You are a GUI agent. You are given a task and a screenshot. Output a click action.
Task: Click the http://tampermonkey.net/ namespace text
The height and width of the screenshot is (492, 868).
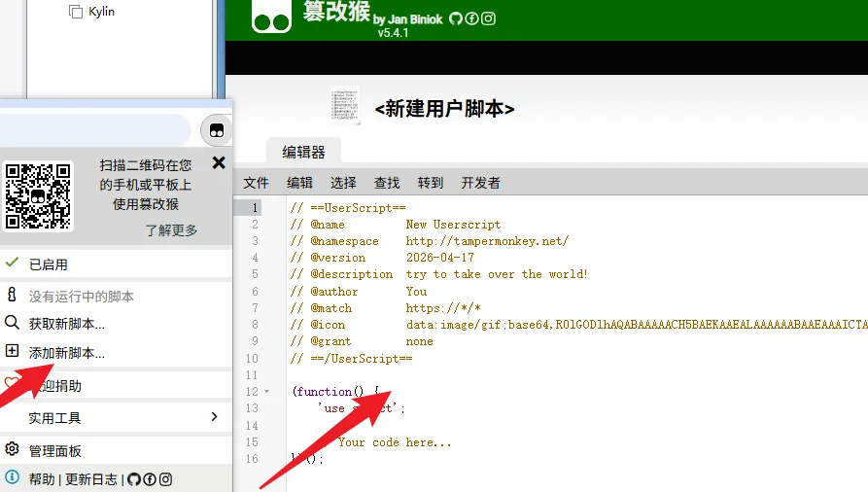(487, 241)
